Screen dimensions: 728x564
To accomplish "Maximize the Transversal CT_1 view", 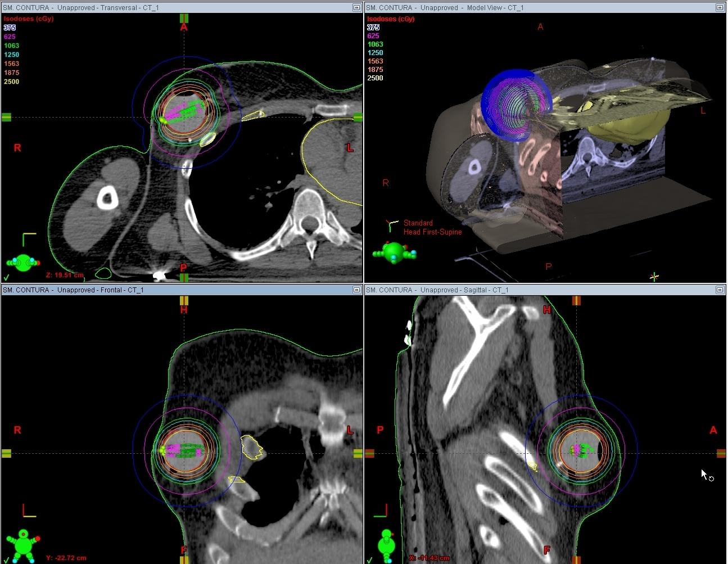I will coord(356,7).
